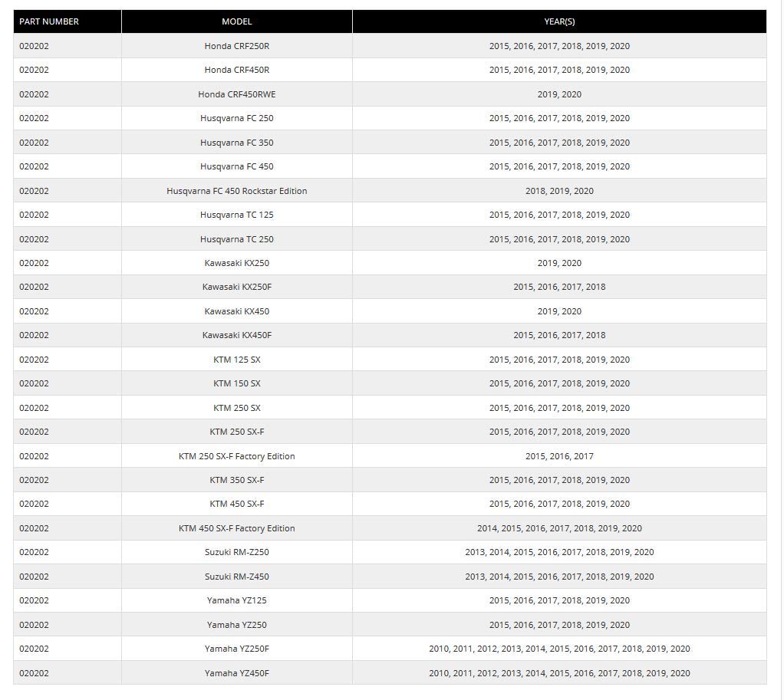Click the PART NUMBER column header
Image resolution: width=784 pixels, height=700 pixels.
[x=49, y=21]
